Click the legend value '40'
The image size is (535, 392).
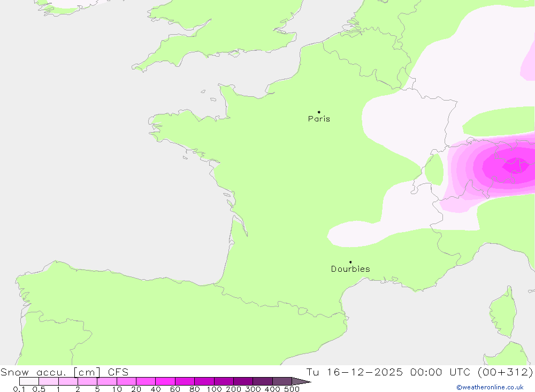[156, 389]
